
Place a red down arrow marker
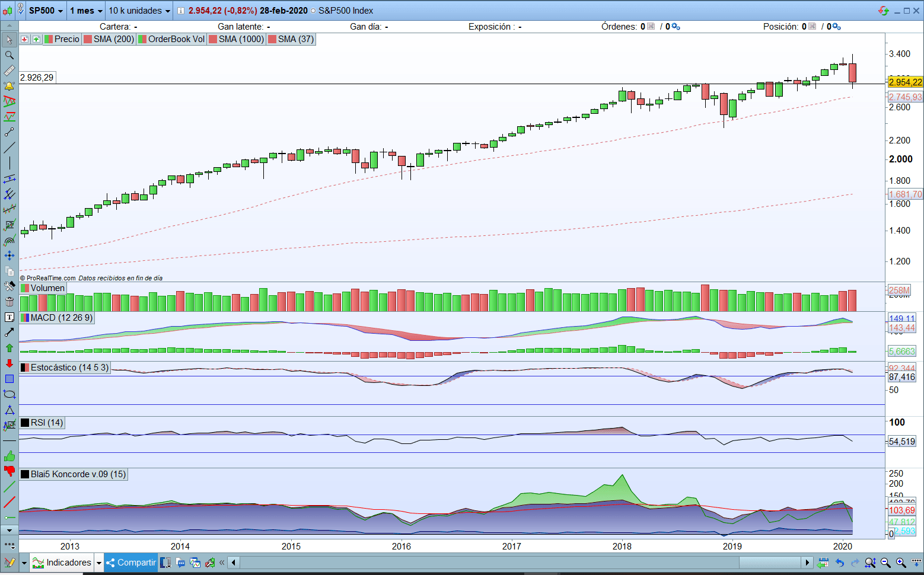9,363
